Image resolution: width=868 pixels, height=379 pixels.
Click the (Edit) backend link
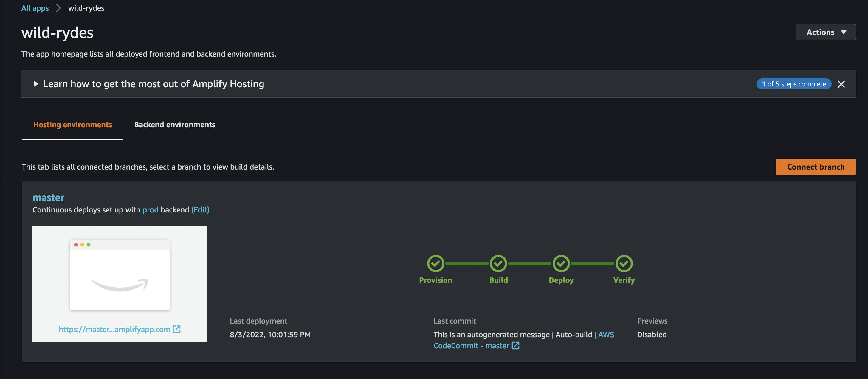point(201,209)
